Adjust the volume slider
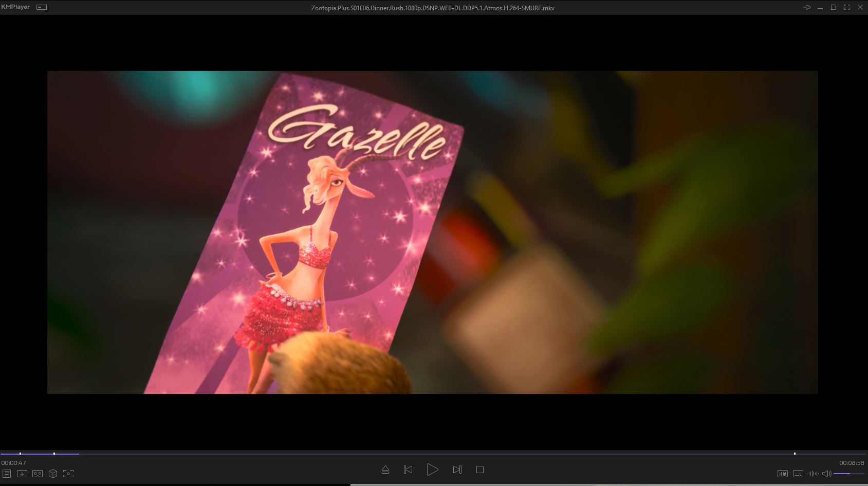Screen dimensions: 868x486 848,474
